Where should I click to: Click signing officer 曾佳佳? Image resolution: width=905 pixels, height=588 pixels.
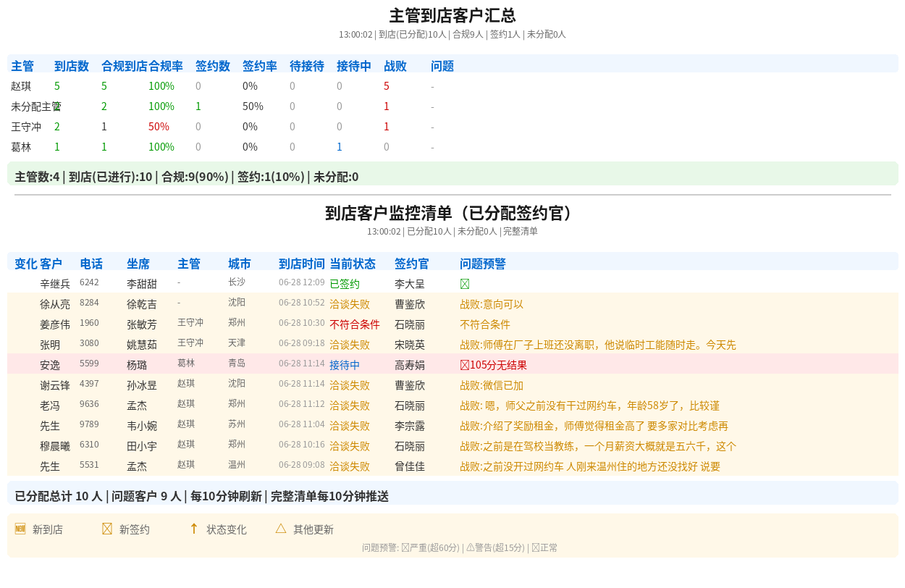coord(410,466)
